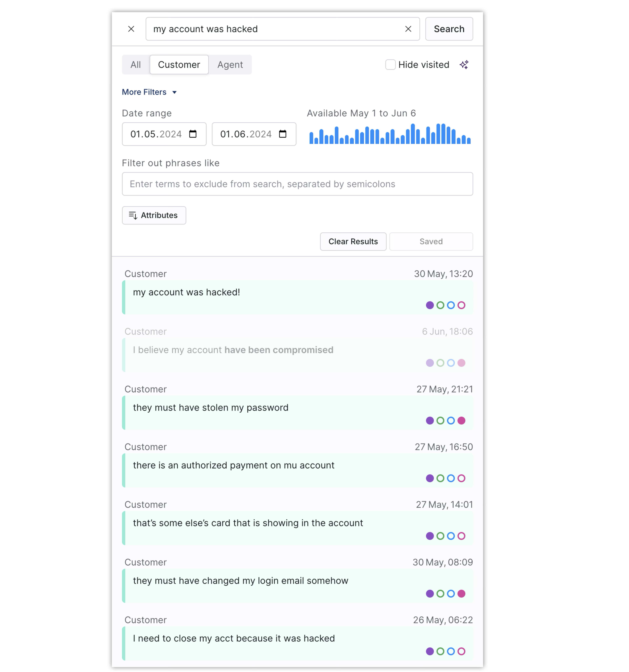Switch to the All tab
The height and width of the screenshot is (672, 629).
(136, 65)
